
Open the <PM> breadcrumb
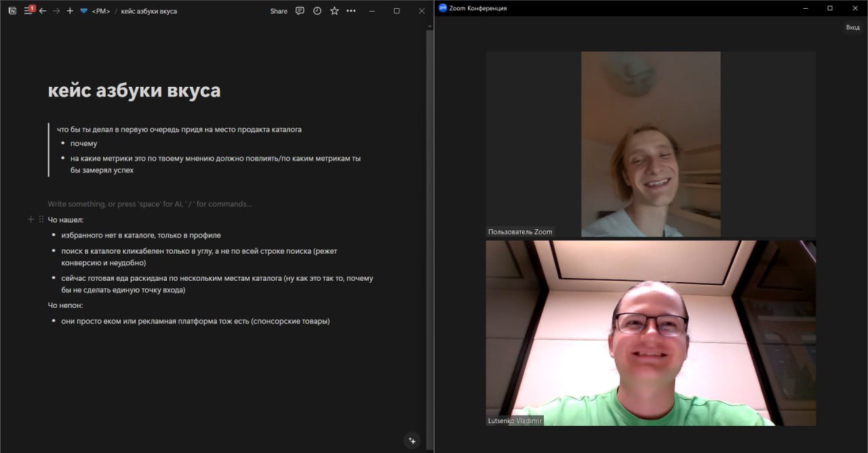[100, 11]
